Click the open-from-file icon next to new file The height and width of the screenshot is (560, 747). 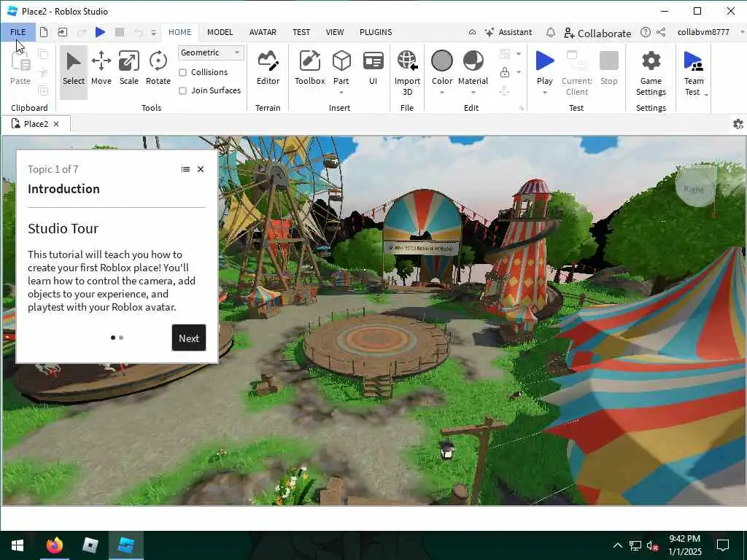point(63,32)
